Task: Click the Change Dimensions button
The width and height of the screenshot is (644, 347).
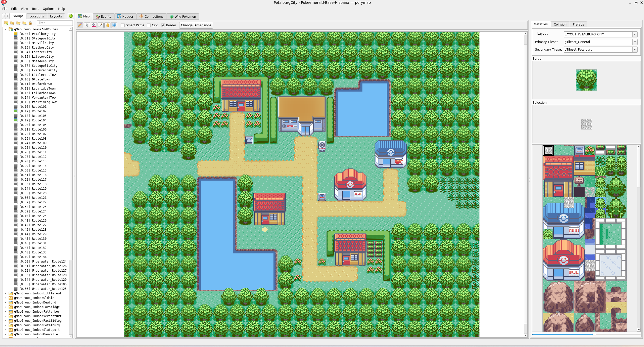Action: (196, 25)
